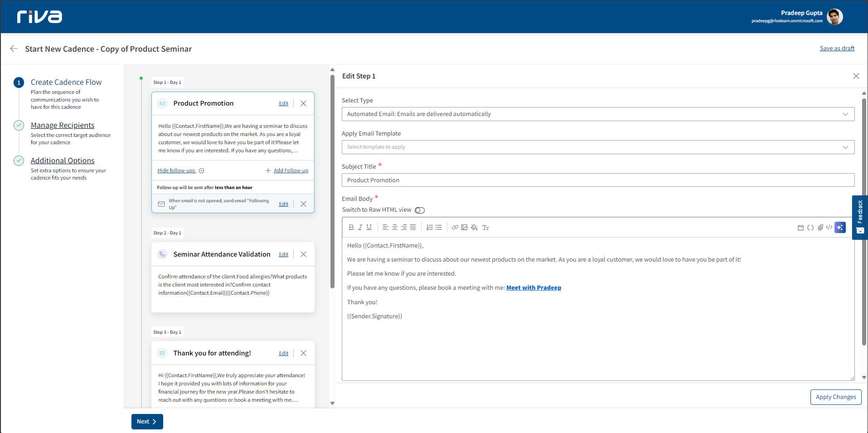Insert an image into the email body

coord(464,228)
